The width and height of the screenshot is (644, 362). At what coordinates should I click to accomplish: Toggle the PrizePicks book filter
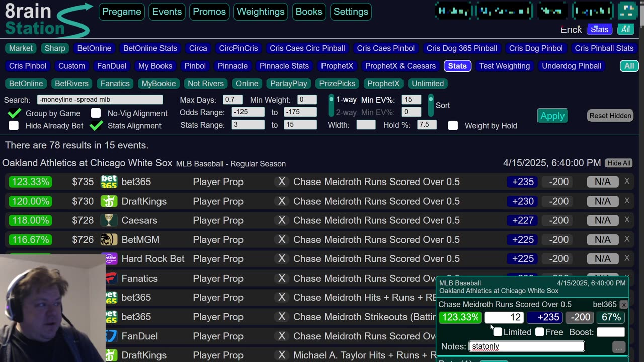tap(337, 84)
